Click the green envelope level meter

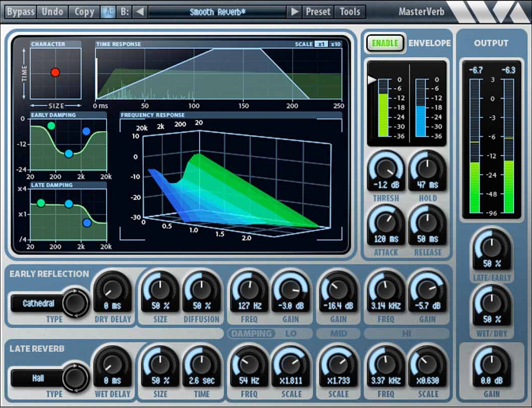383,108
